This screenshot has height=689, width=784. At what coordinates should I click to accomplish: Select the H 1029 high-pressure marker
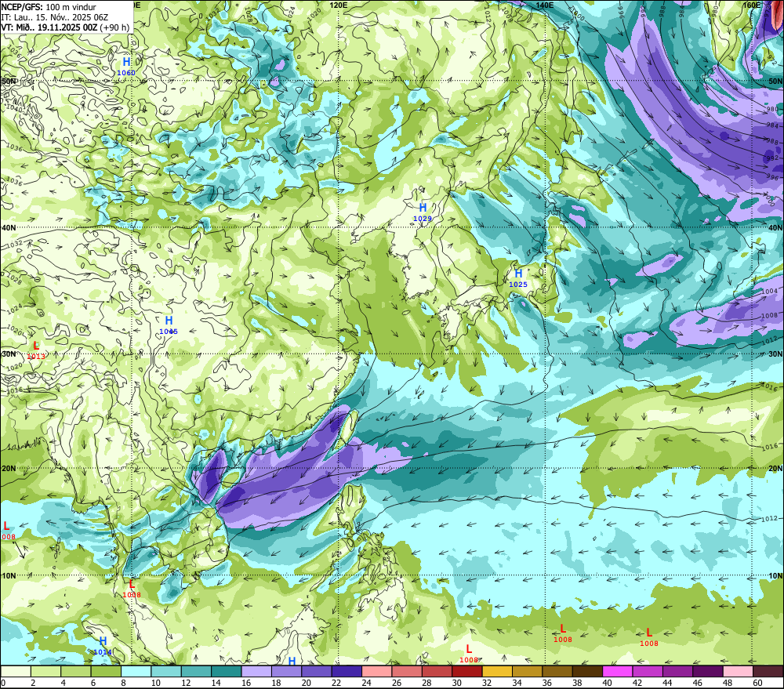pos(423,212)
